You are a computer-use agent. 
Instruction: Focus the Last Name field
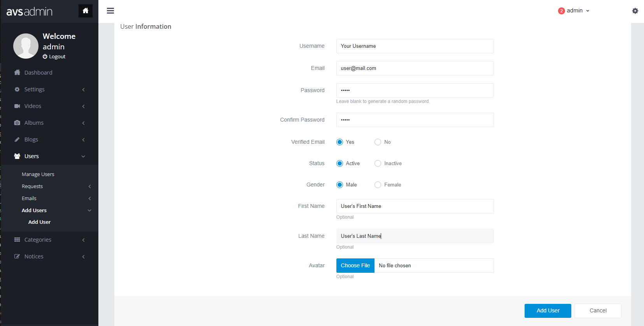415,236
